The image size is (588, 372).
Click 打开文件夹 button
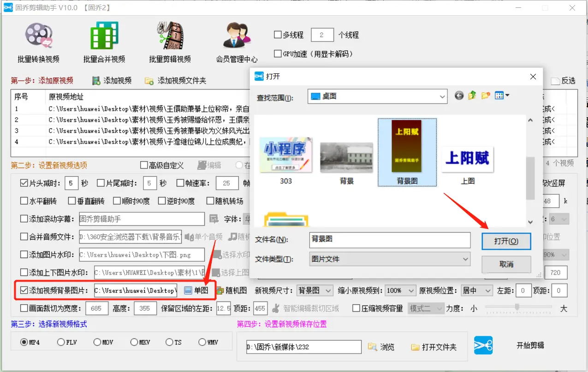pyautogui.click(x=434, y=347)
